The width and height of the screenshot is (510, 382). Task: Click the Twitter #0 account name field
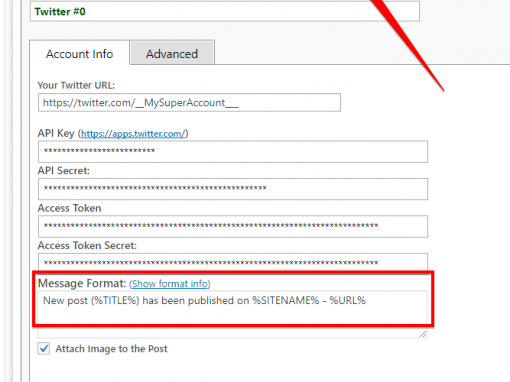[x=225, y=12]
